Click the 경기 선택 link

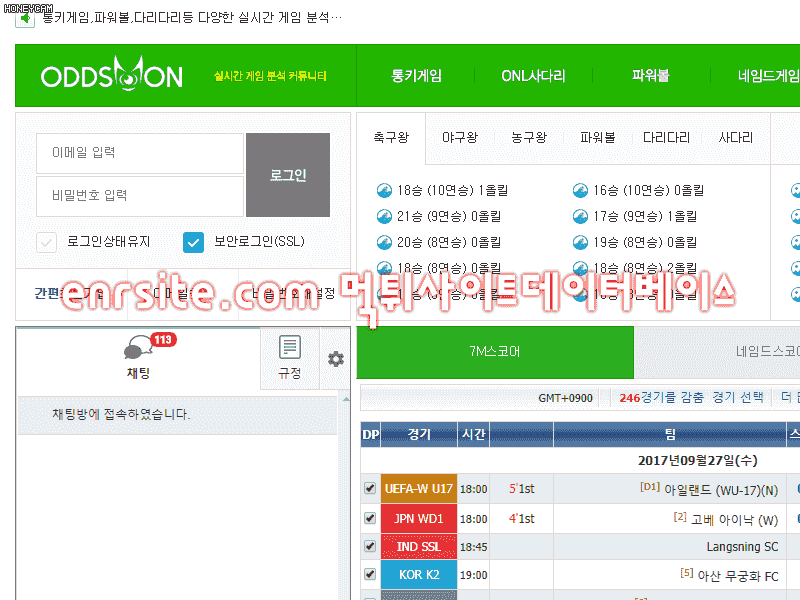[738, 397]
